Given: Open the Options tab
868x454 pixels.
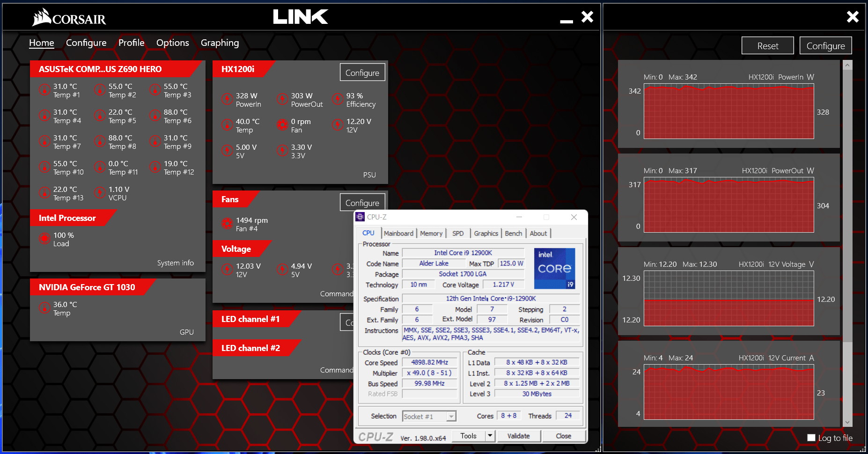Looking at the screenshot, I should 173,43.
